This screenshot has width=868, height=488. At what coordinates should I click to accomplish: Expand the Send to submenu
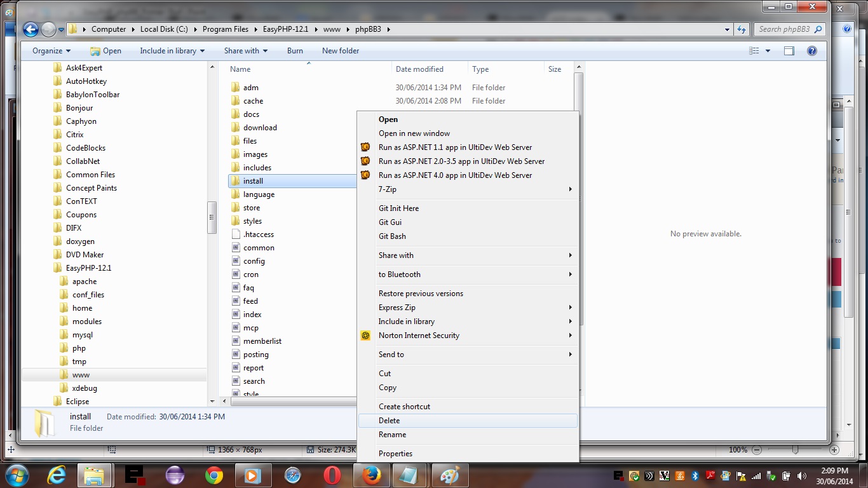468,355
